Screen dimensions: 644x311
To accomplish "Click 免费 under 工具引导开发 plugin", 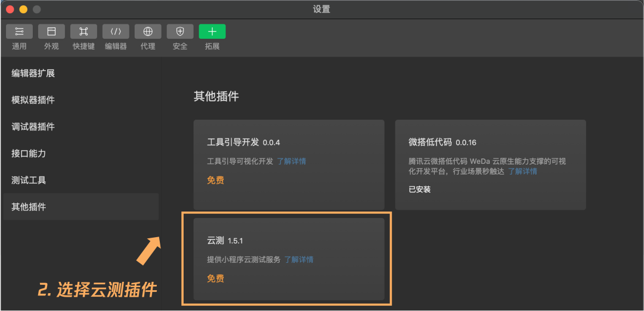I will [x=216, y=180].
